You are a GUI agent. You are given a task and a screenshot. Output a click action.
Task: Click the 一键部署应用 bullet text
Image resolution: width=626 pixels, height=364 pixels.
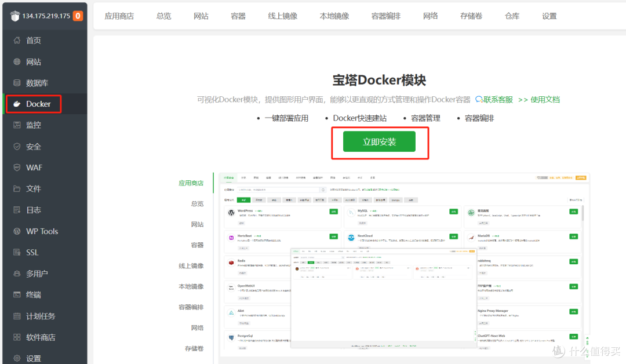(x=286, y=118)
